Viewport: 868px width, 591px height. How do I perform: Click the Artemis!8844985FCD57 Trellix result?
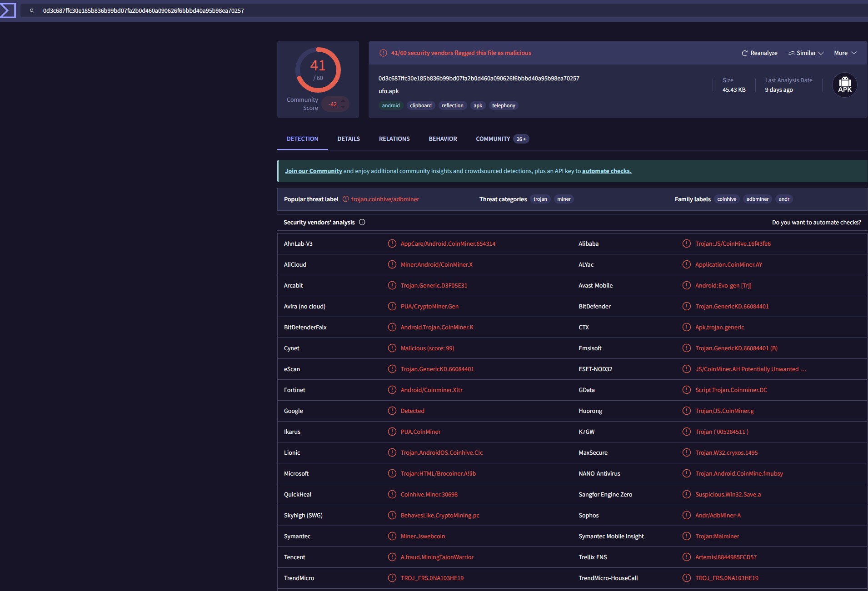pos(726,557)
